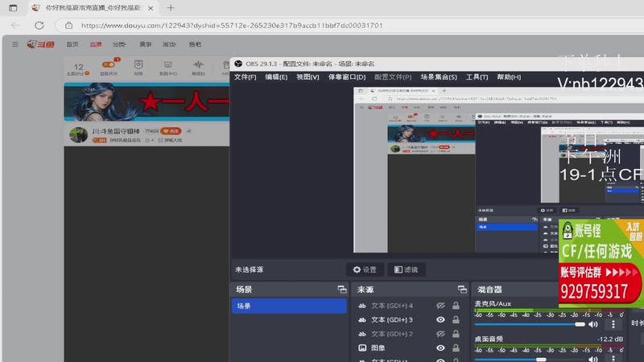Toggle lock on 文本 (GDI+) 2
The height and width of the screenshot is (362, 644).
tap(456, 334)
